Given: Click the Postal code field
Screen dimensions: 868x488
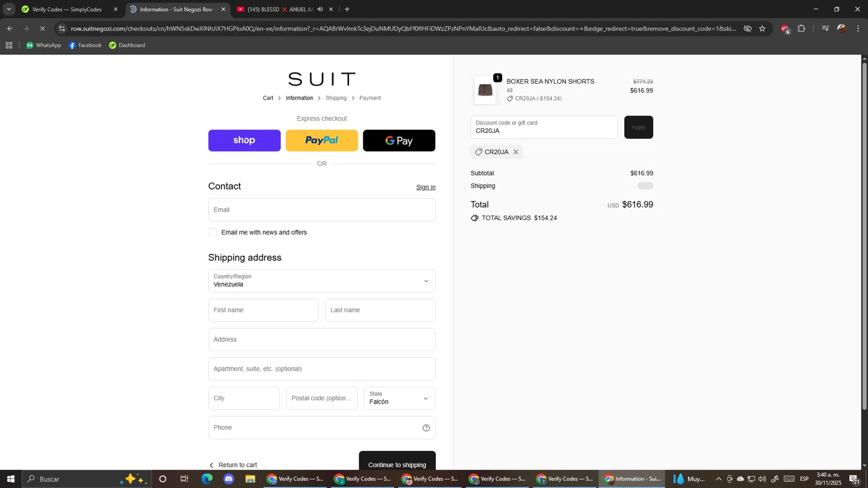Looking at the screenshot, I should [322, 398].
